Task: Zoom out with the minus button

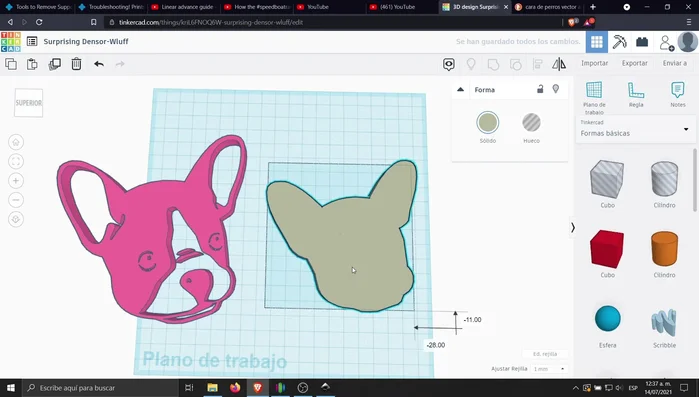Action: pyautogui.click(x=16, y=200)
